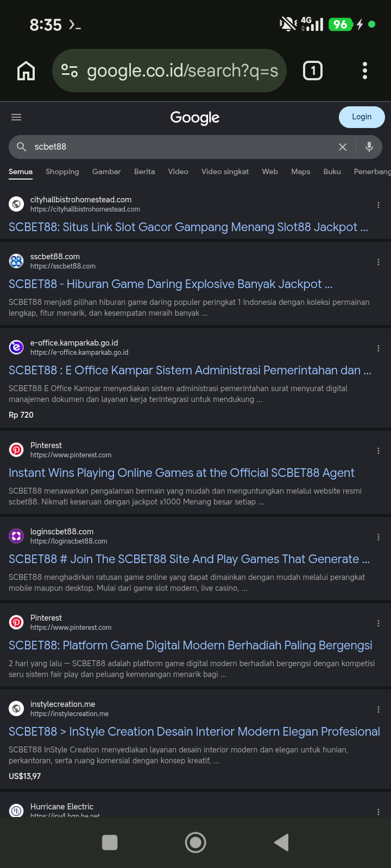Image resolution: width=391 pixels, height=868 pixels.
Task: Start voice search with the microphone icon
Action: tap(369, 146)
